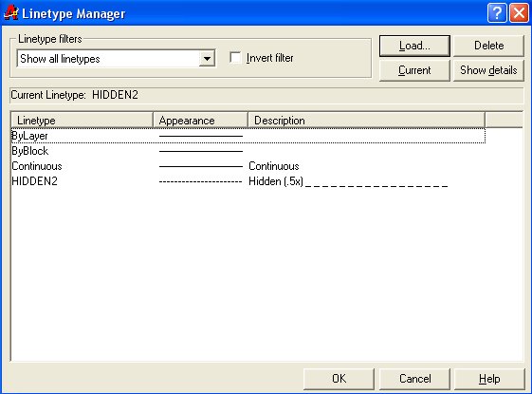The image size is (532, 394).
Task: Open the Show all linetypes dropdown
Action: 207,59
